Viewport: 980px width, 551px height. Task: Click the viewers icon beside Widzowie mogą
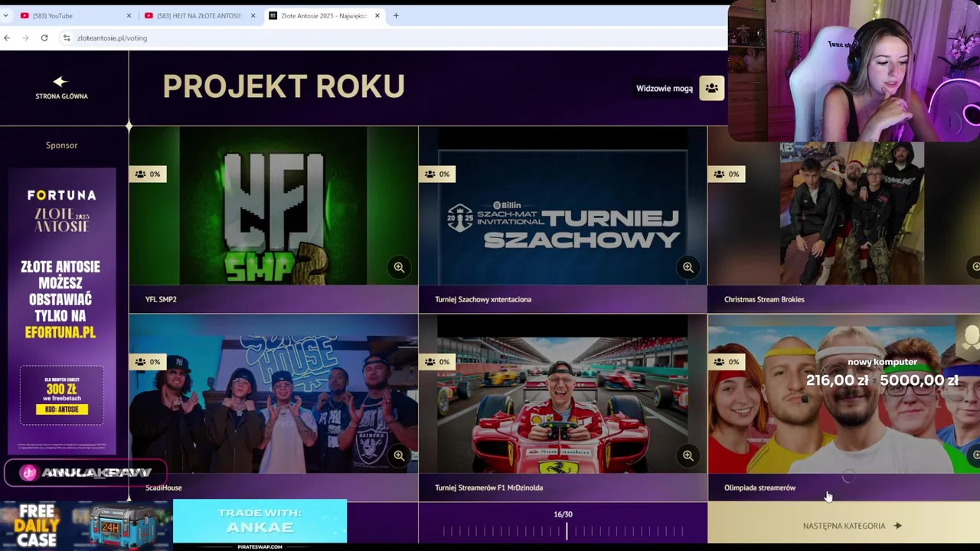[x=711, y=88]
